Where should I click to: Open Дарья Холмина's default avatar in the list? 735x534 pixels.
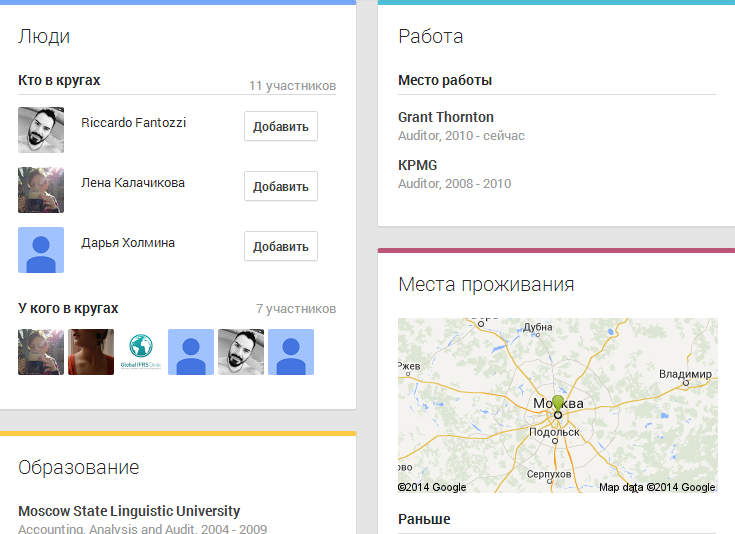click(41, 250)
